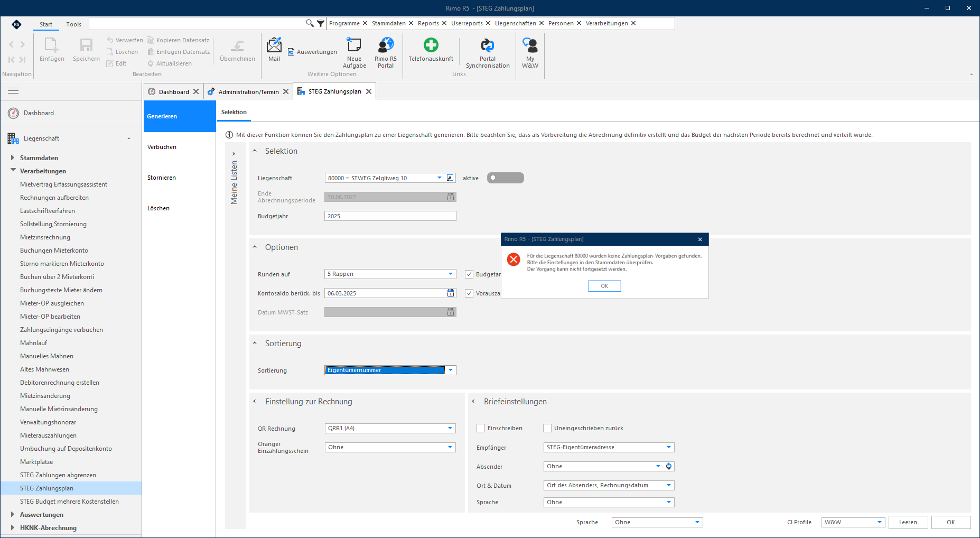980x538 pixels.
Task: Click the search magnifier icon
Action: point(310,23)
